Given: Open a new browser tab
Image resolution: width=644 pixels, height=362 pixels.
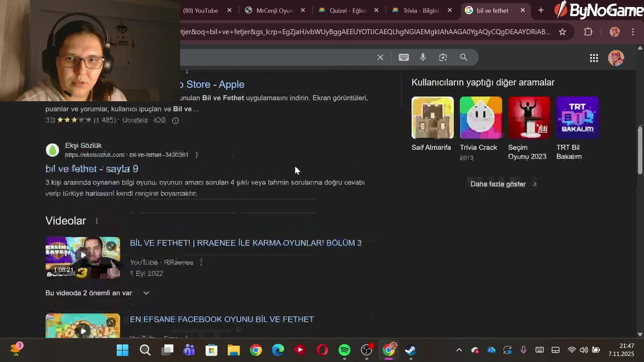Looking at the screenshot, I should point(541,10).
